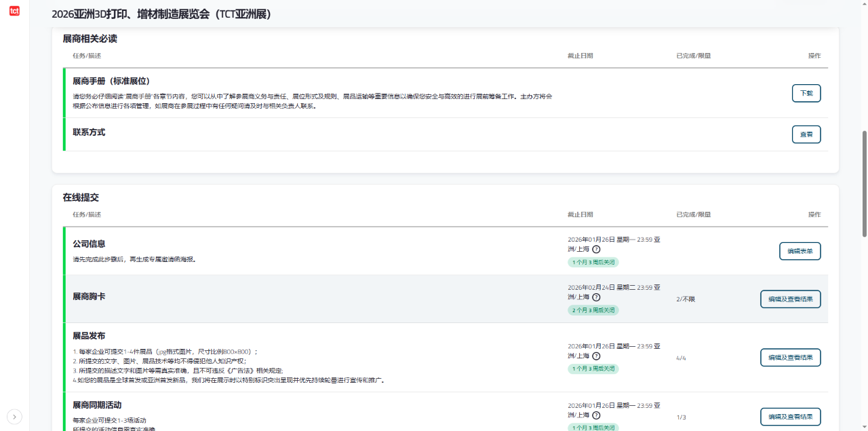Open 编辑及查看结果 for 展品发布

pyautogui.click(x=791, y=358)
